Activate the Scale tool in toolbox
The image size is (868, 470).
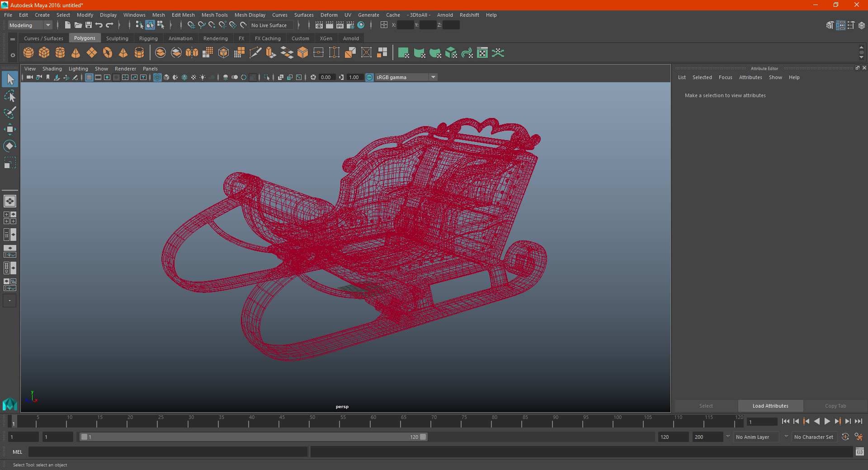click(x=9, y=163)
